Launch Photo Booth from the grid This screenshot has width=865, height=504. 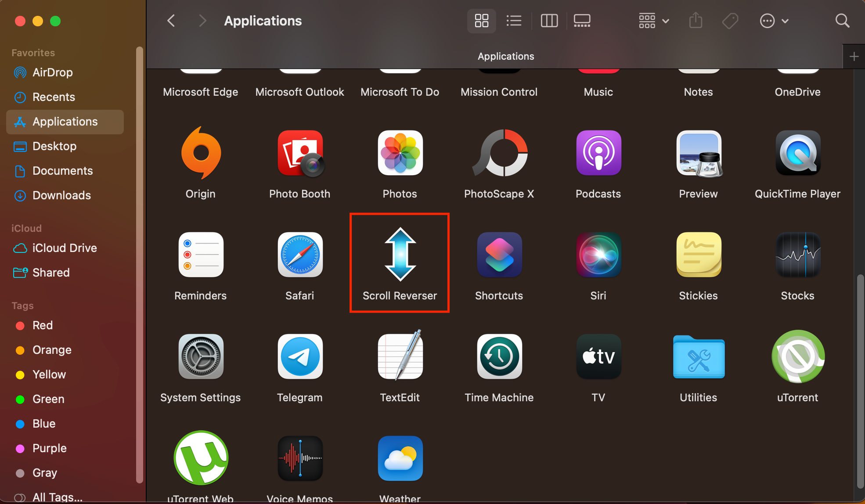click(x=300, y=153)
